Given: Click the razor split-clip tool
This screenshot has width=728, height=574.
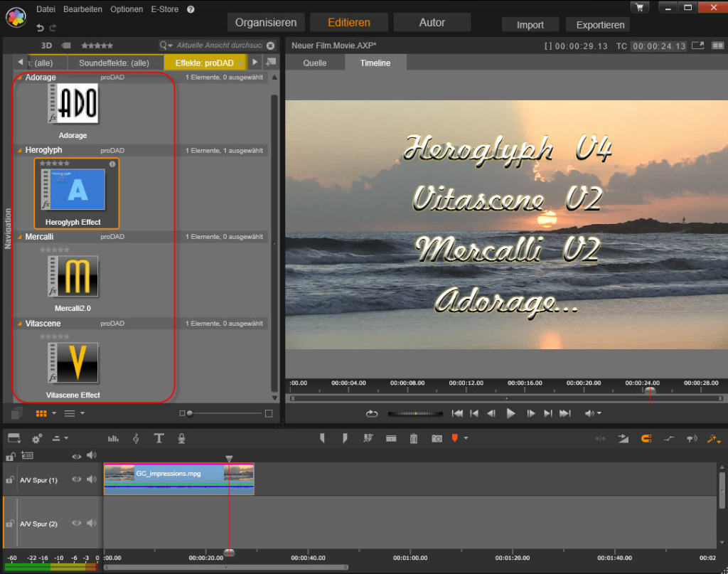Looking at the screenshot, I should (368, 438).
